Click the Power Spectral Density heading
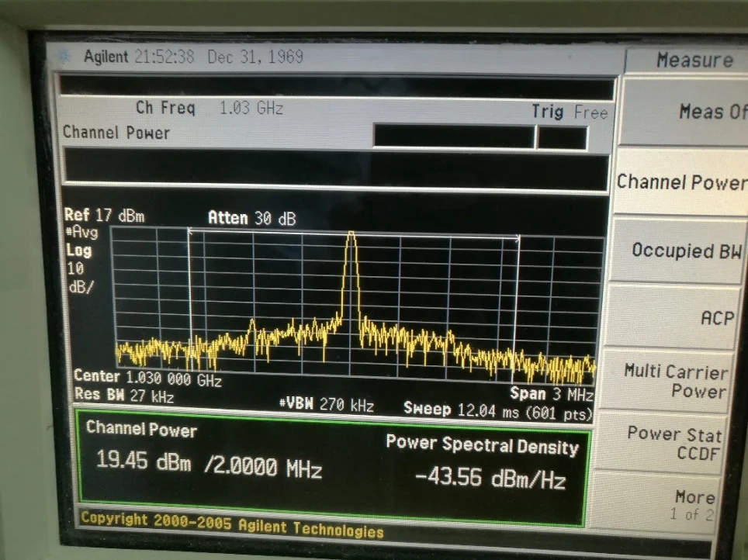 click(x=483, y=445)
